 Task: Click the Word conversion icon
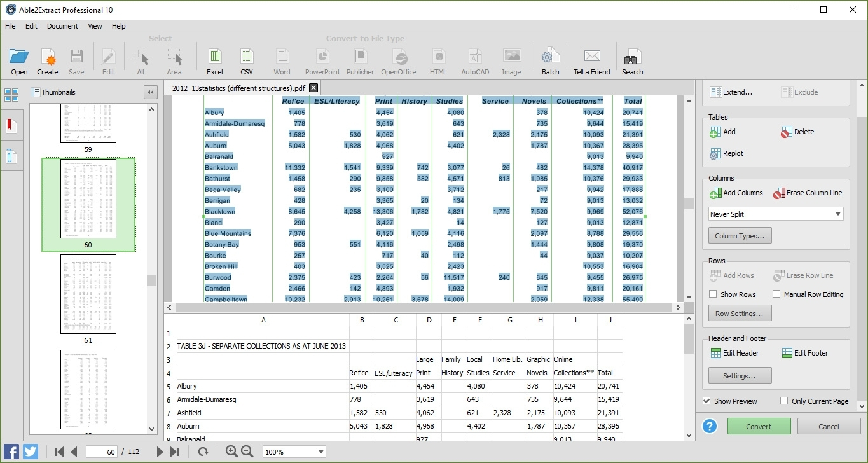coord(282,60)
